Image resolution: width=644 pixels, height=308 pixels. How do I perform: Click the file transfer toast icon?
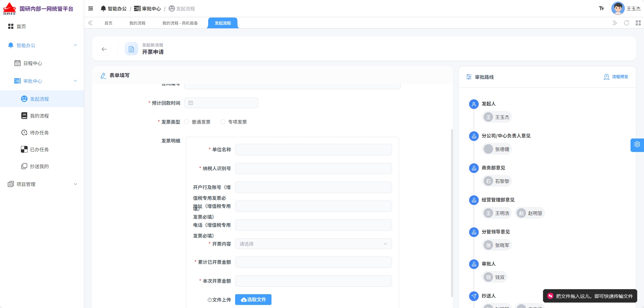[x=550, y=296]
